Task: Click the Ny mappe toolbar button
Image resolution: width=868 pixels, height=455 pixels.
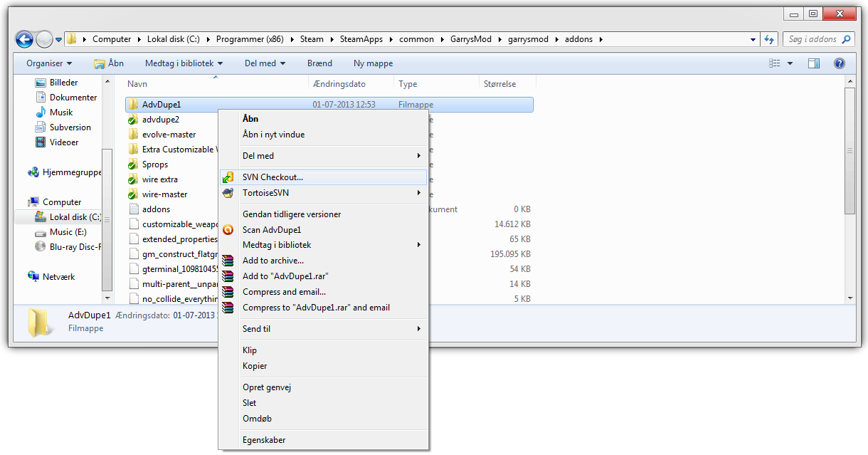Action: 373,63
